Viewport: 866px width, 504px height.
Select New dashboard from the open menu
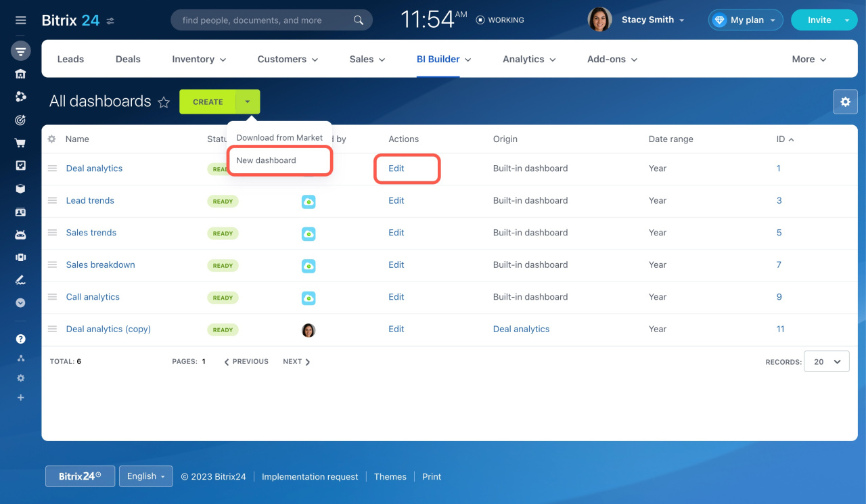[x=267, y=160]
